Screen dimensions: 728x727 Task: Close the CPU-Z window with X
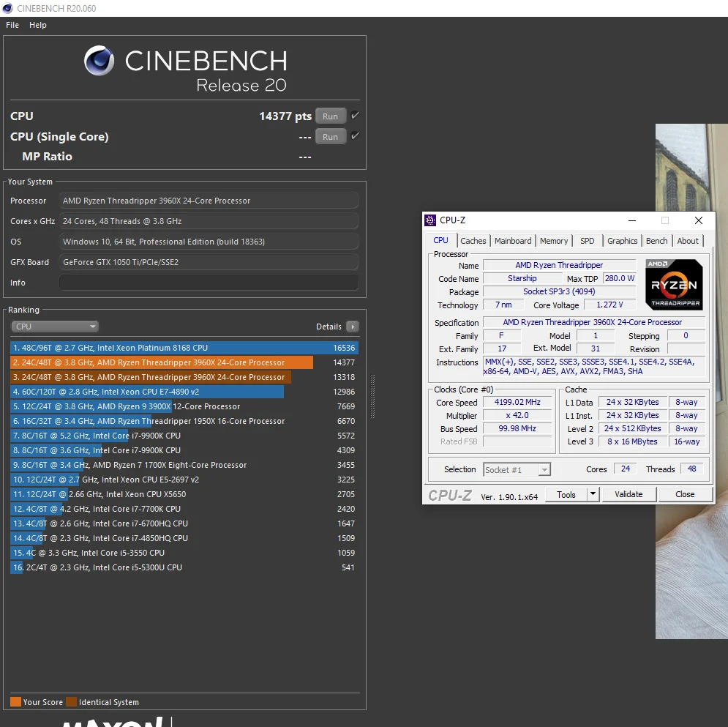coord(698,220)
